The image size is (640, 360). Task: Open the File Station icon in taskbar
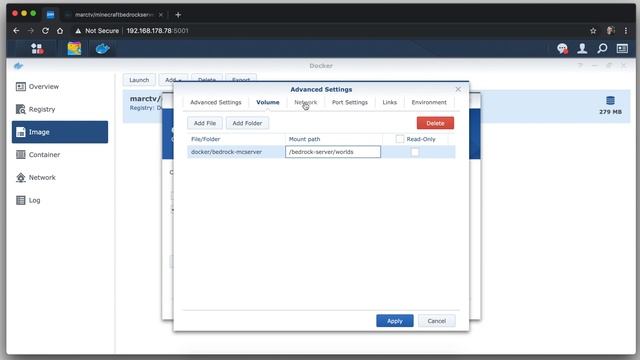(74, 49)
